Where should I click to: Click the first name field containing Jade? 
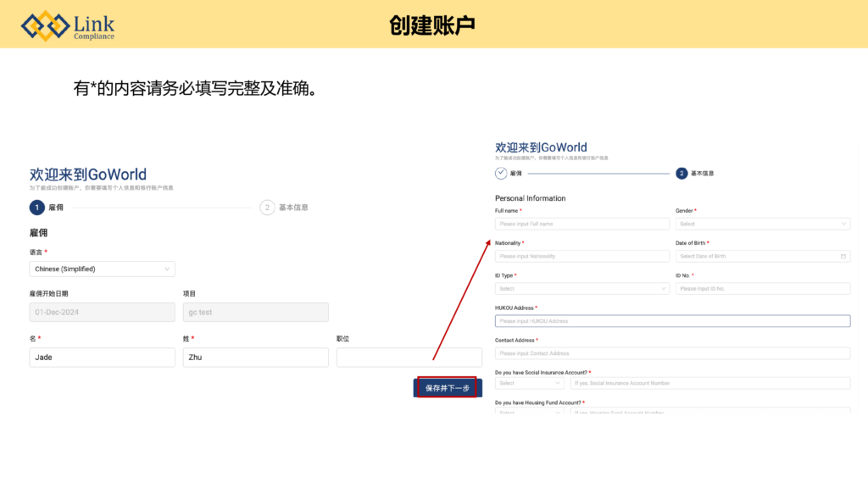(102, 358)
